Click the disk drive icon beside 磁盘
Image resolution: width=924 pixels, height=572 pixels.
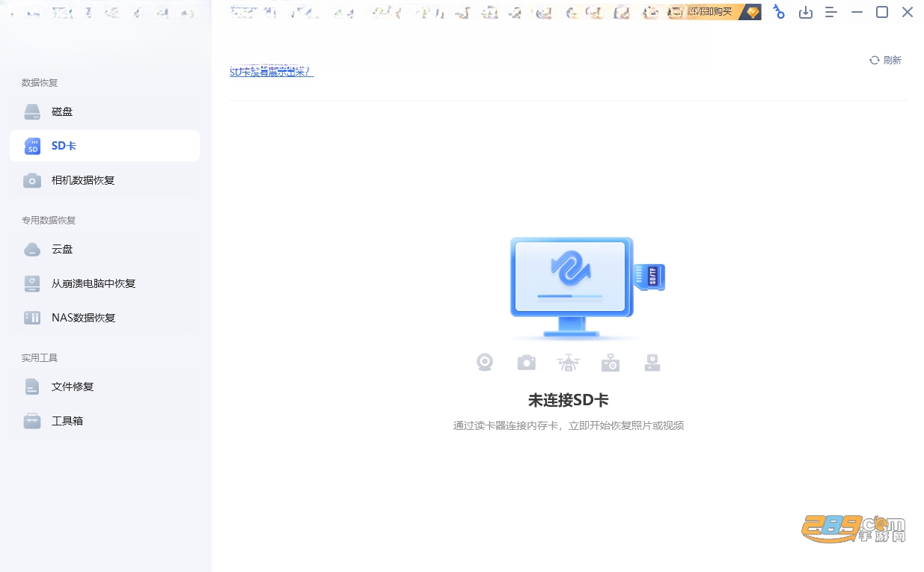[32, 112]
